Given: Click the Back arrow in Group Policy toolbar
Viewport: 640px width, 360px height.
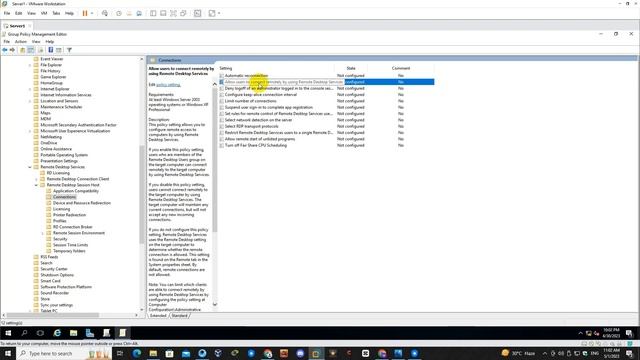Looking at the screenshot, I should point(5,50).
